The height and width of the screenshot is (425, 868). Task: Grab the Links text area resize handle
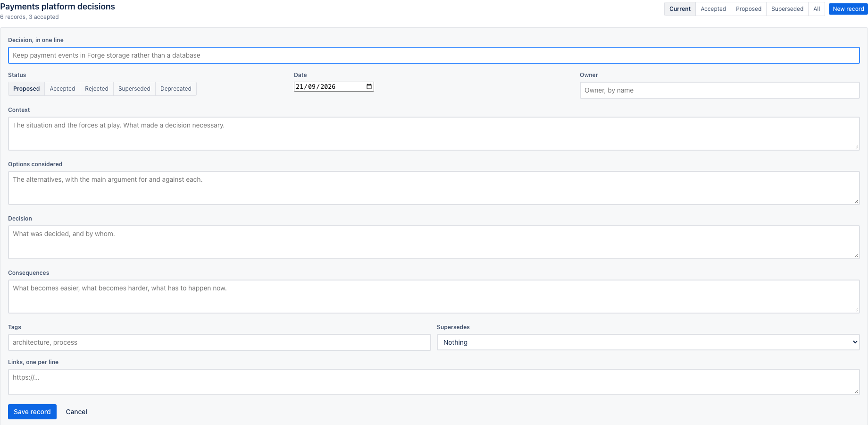tap(856, 391)
